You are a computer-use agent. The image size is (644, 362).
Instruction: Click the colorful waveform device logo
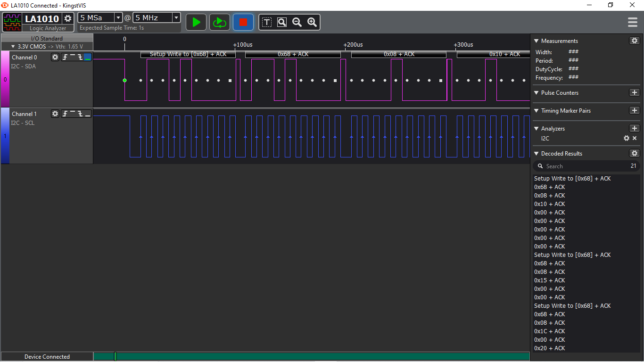coord(12,22)
